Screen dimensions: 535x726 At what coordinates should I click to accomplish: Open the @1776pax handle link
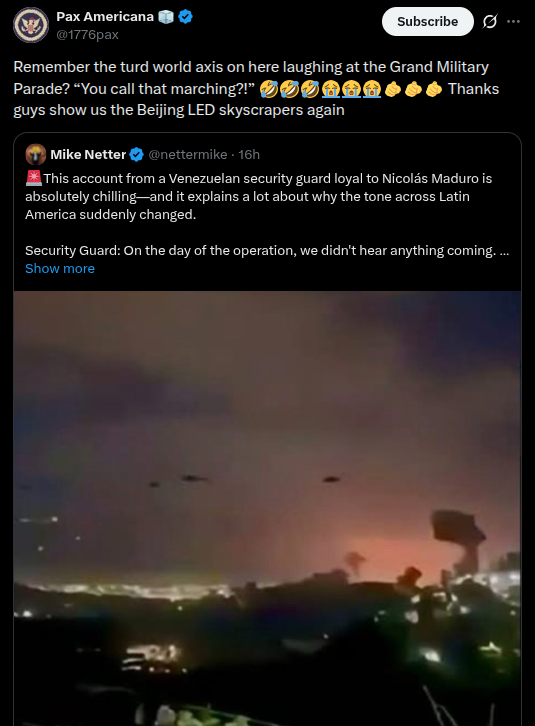tap(87, 35)
